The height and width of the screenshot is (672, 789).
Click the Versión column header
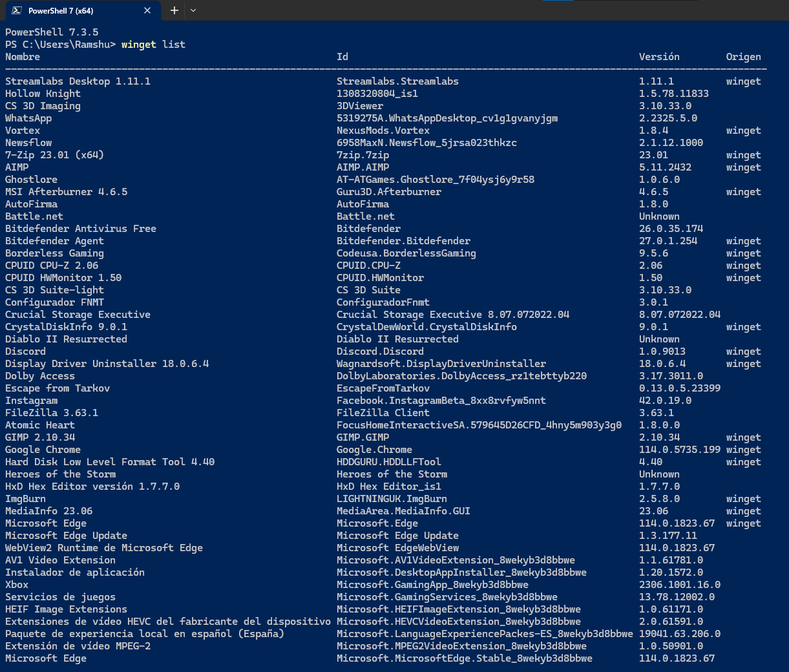tap(659, 56)
